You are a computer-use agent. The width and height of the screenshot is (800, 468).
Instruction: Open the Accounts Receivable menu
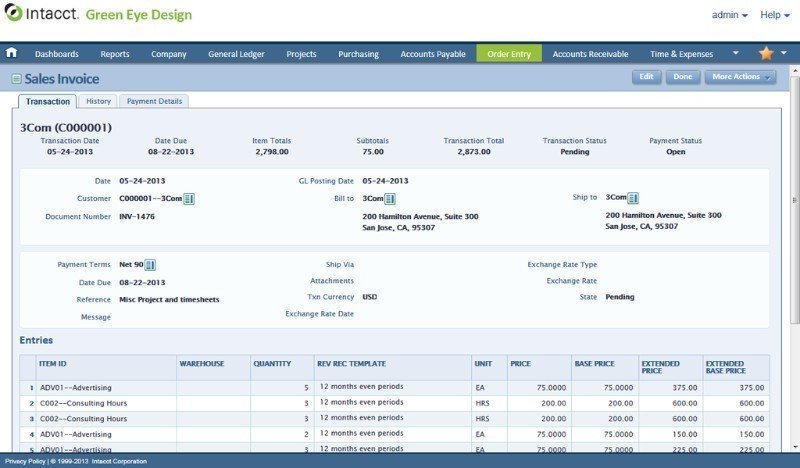(x=590, y=54)
